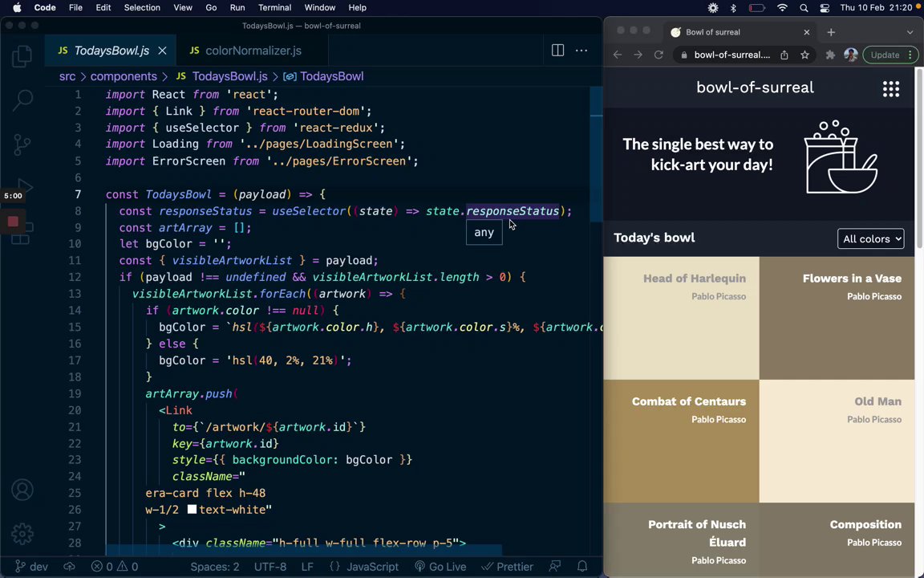Open the editor More Actions menu
Screen dimensions: 924x578
point(582,51)
